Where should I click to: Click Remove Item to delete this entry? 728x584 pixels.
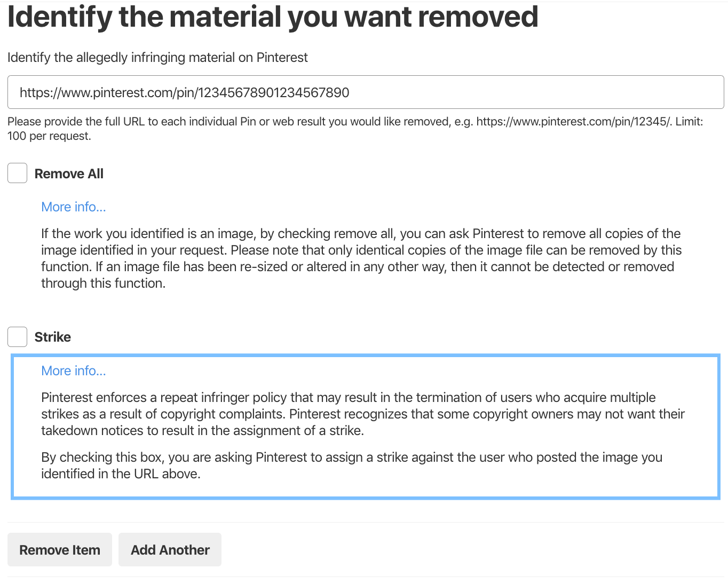click(59, 549)
